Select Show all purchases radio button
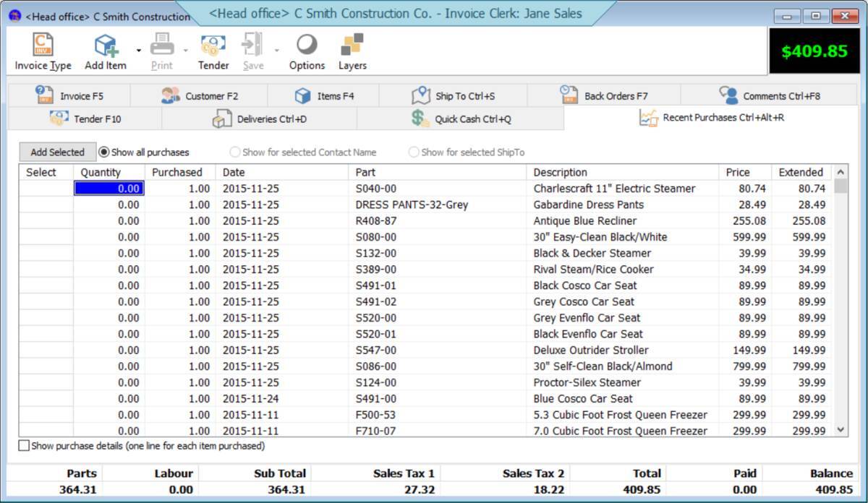The height and width of the screenshot is (503, 868). pos(104,152)
